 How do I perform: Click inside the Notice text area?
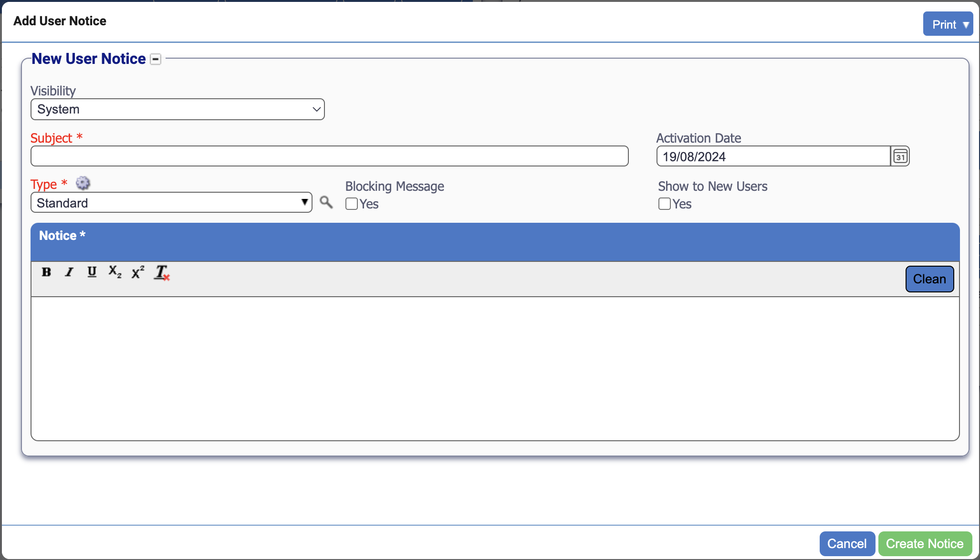(495, 368)
